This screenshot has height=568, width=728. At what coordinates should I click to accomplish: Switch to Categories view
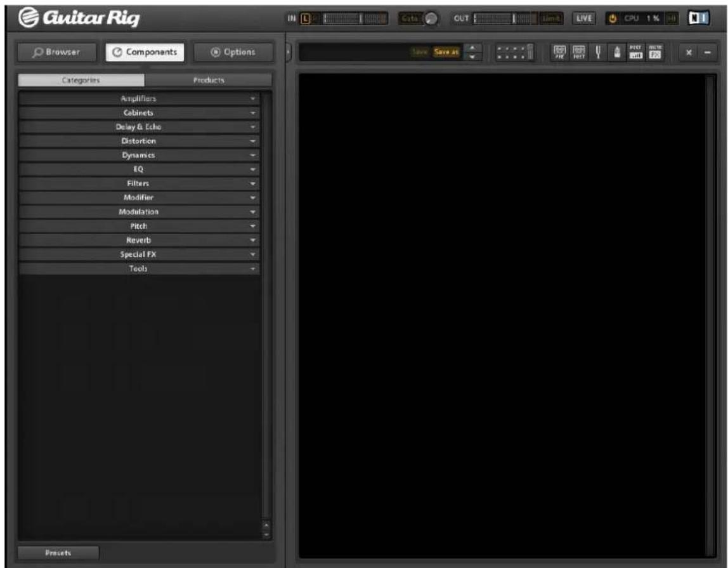pyautogui.click(x=81, y=80)
